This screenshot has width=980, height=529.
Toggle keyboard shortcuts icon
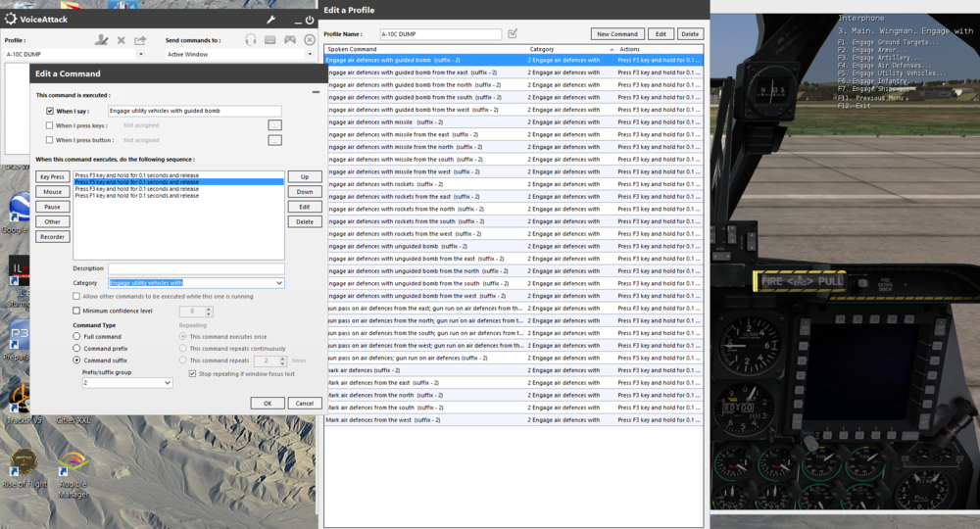click(x=270, y=40)
